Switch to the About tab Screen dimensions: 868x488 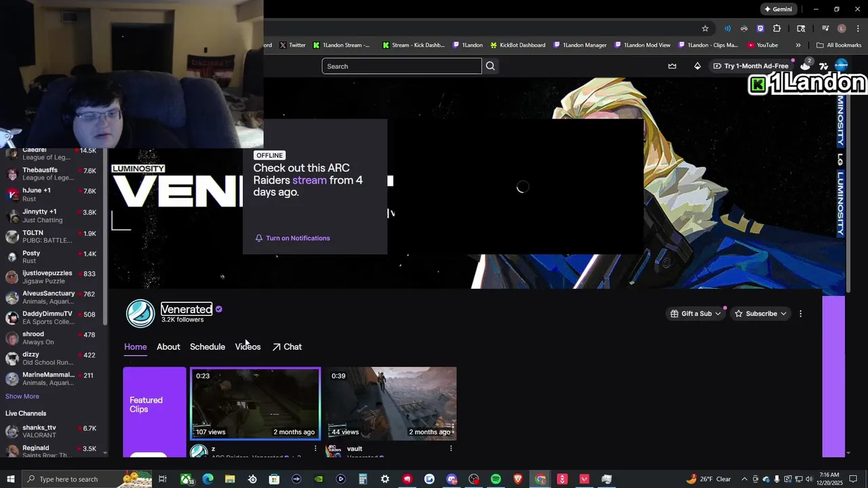click(x=168, y=346)
